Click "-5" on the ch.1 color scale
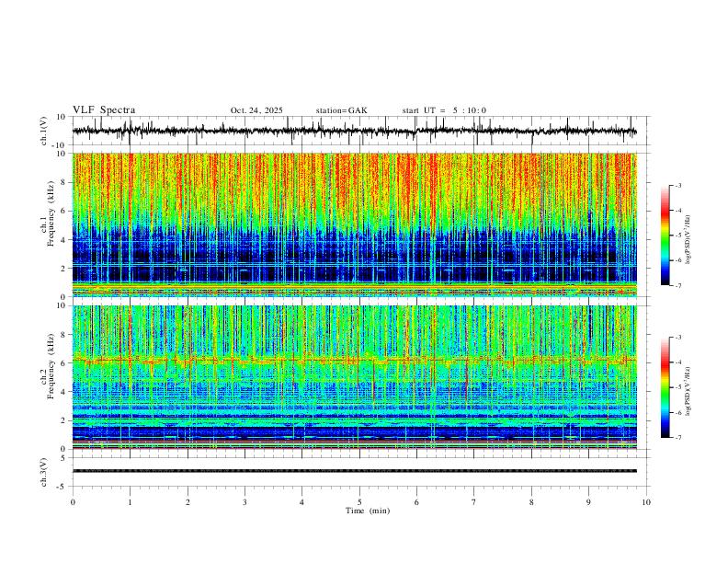 (x=677, y=236)
